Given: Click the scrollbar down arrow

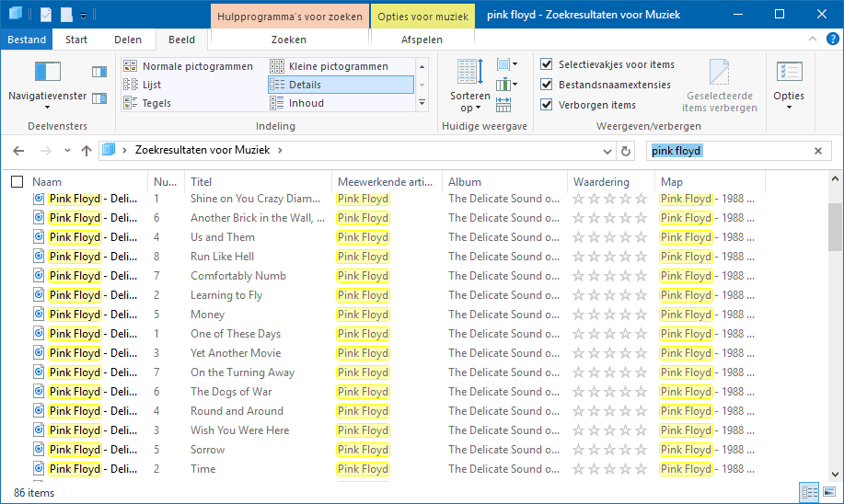Looking at the screenshot, I should (835, 474).
